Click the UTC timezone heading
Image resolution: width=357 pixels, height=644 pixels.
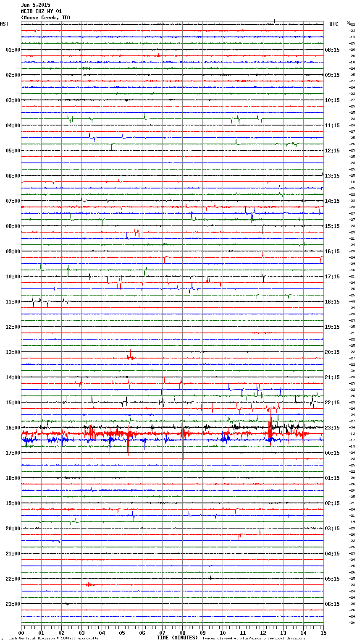point(334,24)
